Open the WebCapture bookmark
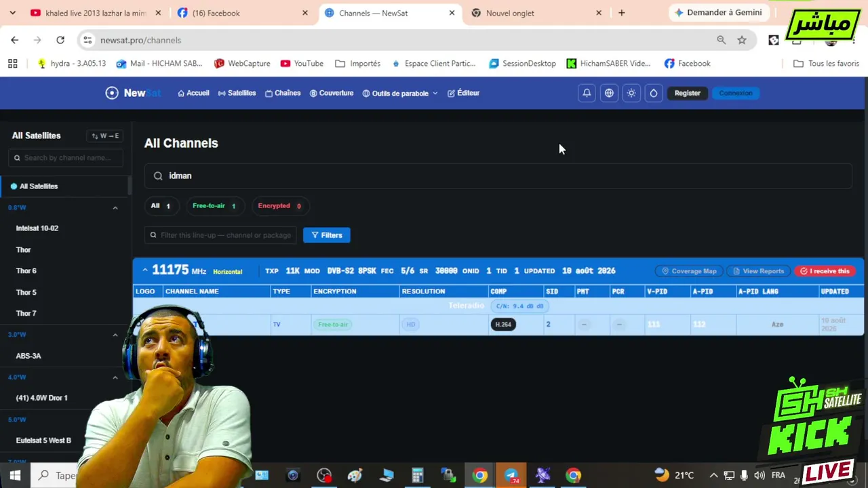This screenshot has width=868, height=488. 242,63
